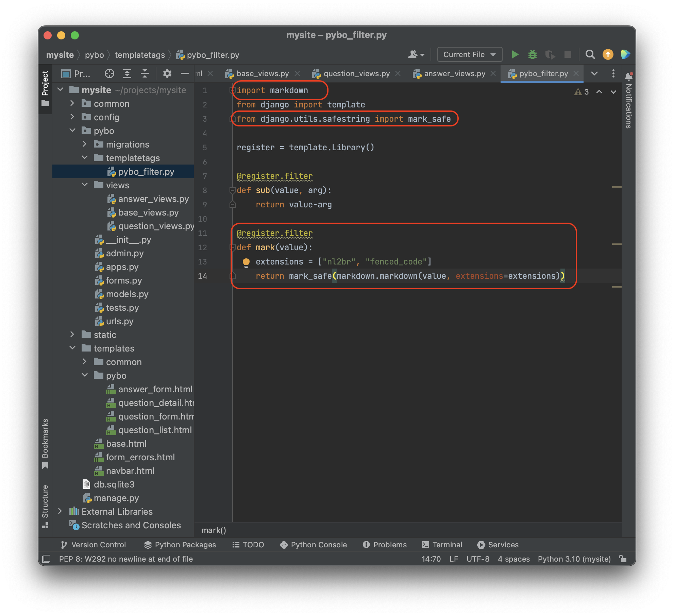Open the Notifications bell panel
Image resolution: width=674 pixels, height=616 pixels.
tap(628, 77)
